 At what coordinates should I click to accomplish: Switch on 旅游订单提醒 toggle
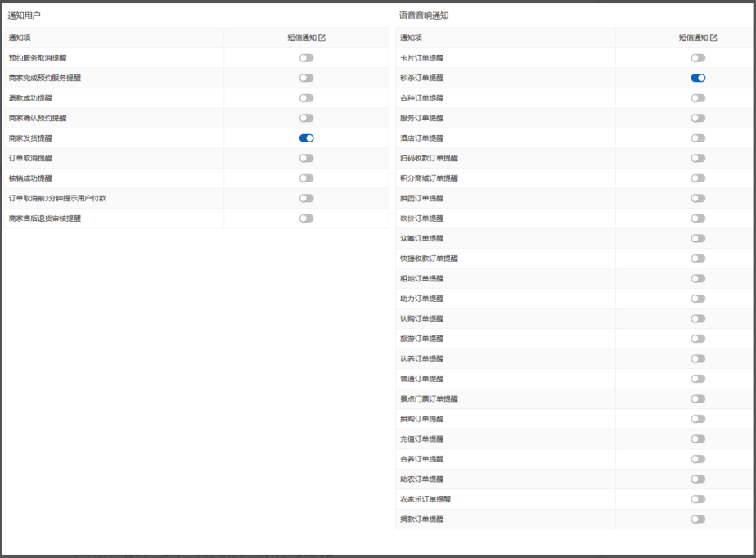click(698, 339)
